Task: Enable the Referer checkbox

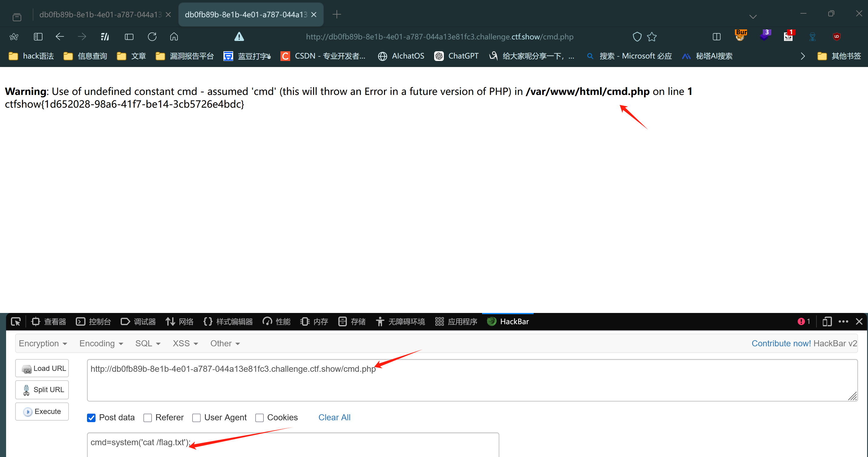Action: coord(148,418)
